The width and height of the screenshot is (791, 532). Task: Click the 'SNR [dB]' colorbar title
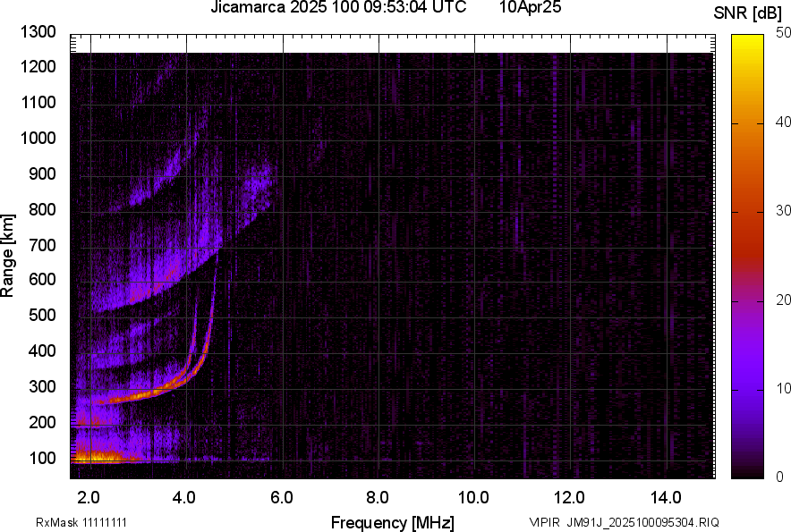(748, 13)
